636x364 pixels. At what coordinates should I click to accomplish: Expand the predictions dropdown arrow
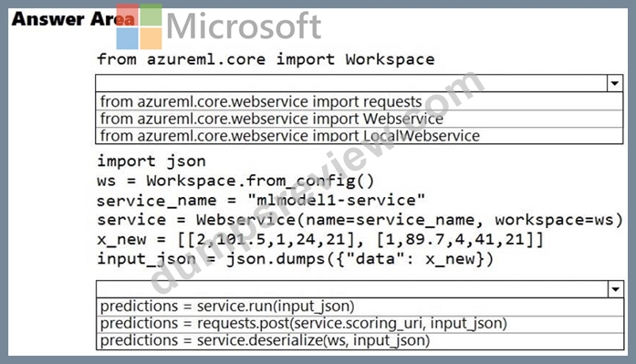616,289
